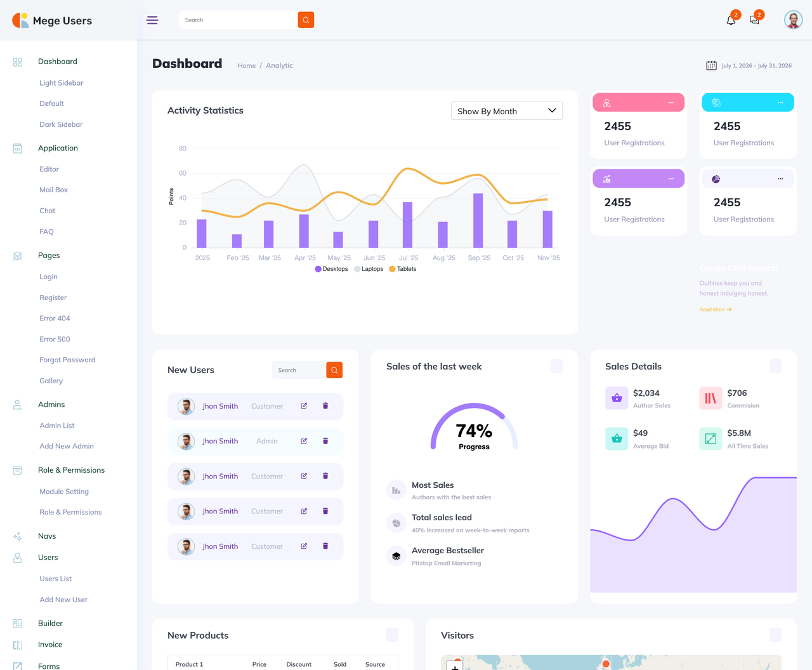
Task: Open the Show By Month dropdown
Action: point(507,111)
